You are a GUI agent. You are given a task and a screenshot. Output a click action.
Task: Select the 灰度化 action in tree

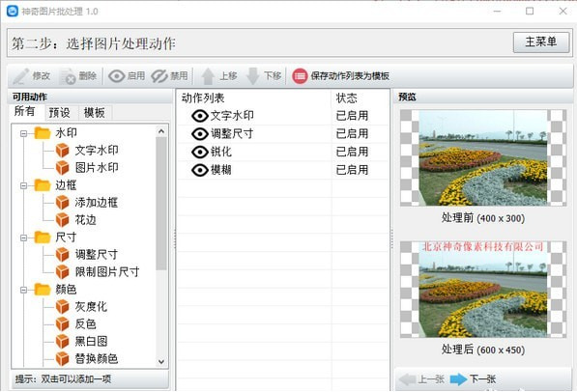click(x=91, y=307)
